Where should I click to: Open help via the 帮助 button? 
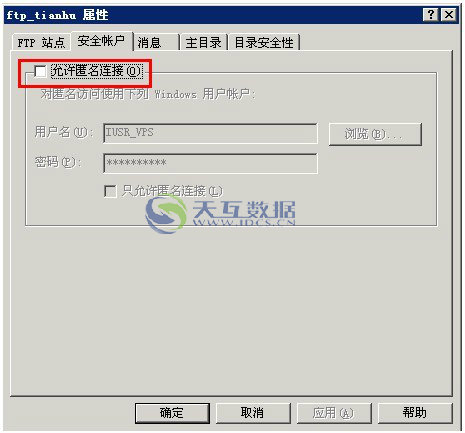tap(415, 413)
